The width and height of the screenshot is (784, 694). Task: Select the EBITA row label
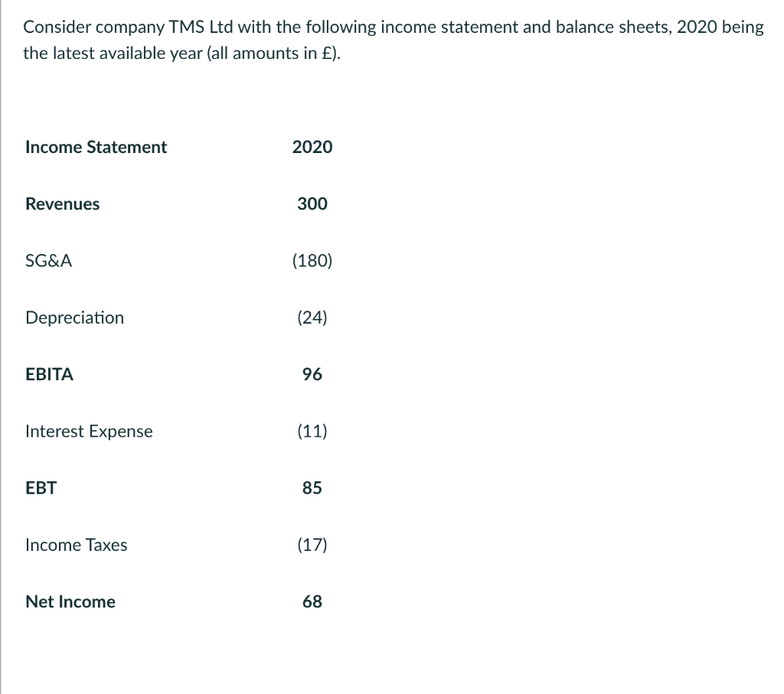(49, 374)
